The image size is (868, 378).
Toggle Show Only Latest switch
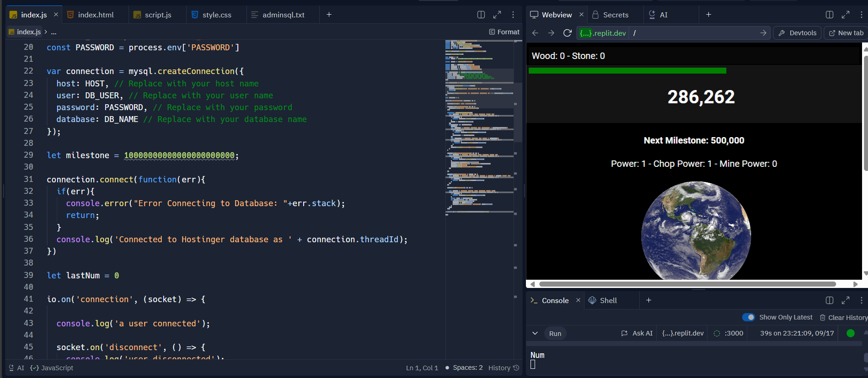749,317
